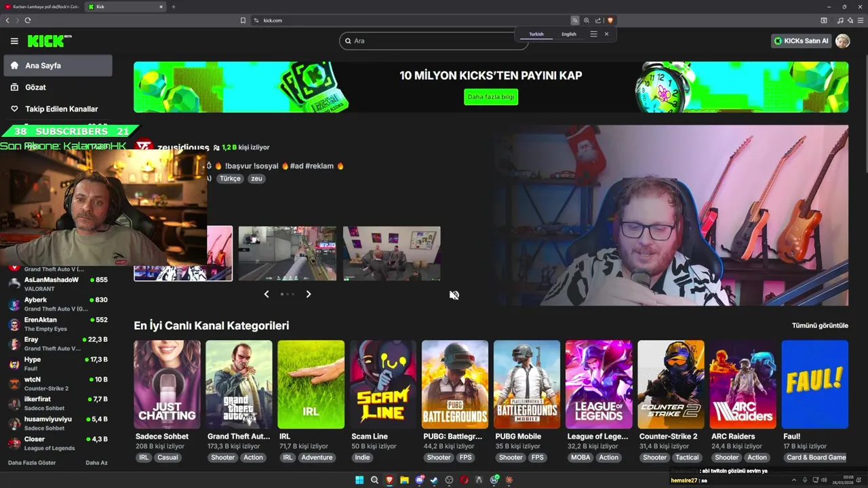
Task: Open Takip Edilen Kanallar in the sidebar
Action: 58,109
